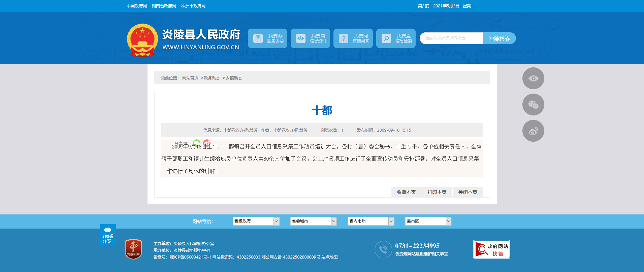Image resolution: width=644 pixels, height=272 pixels.
Task: Open the 我要看 信息资讯 eye icon
Action: point(301,38)
